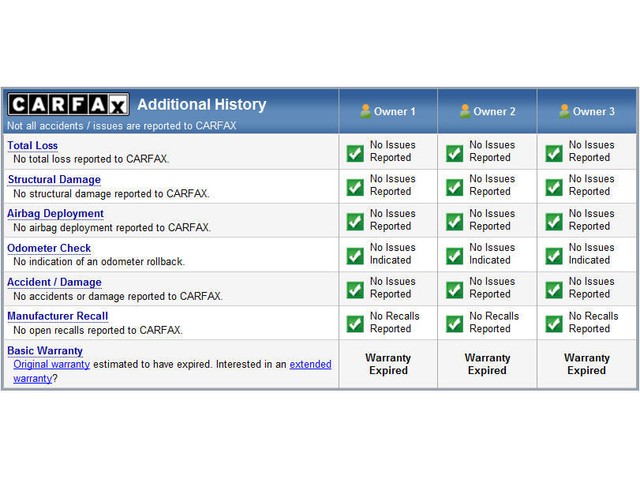The image size is (640, 480).
Task: Click Odometer Check green check for Owner 3
Action: tap(554, 256)
